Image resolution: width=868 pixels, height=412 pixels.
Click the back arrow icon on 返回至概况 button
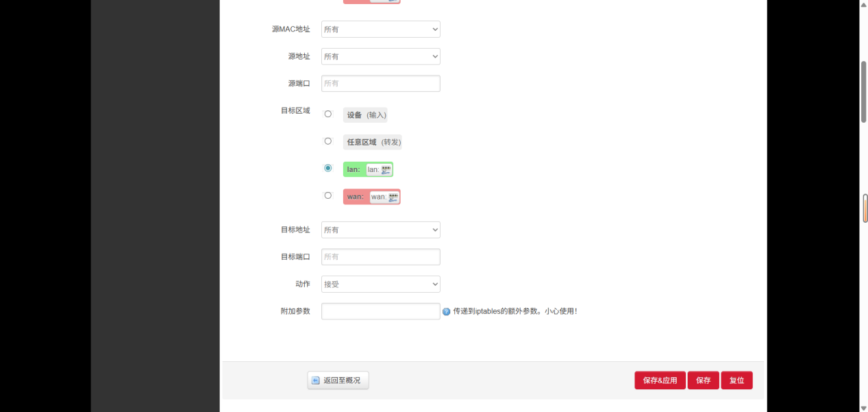tap(315, 380)
